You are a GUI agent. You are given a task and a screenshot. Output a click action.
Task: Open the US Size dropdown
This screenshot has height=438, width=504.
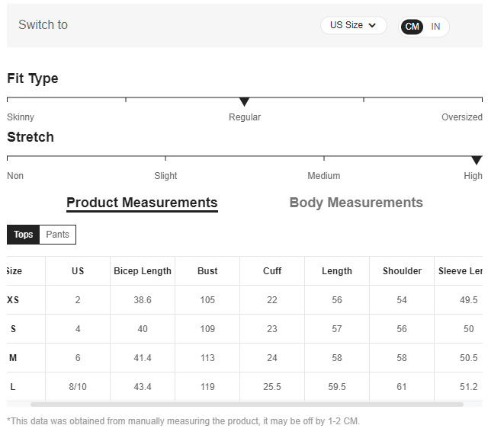point(353,25)
